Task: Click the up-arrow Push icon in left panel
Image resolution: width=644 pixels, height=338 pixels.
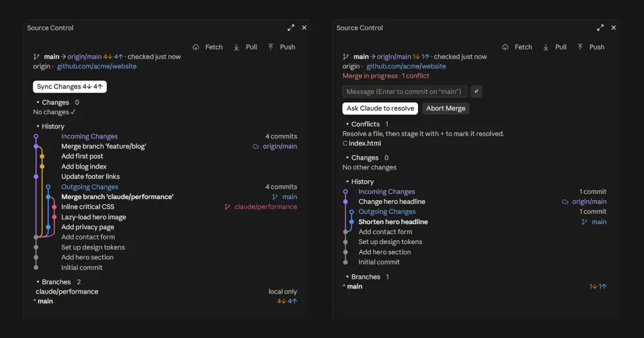Action: (270, 47)
